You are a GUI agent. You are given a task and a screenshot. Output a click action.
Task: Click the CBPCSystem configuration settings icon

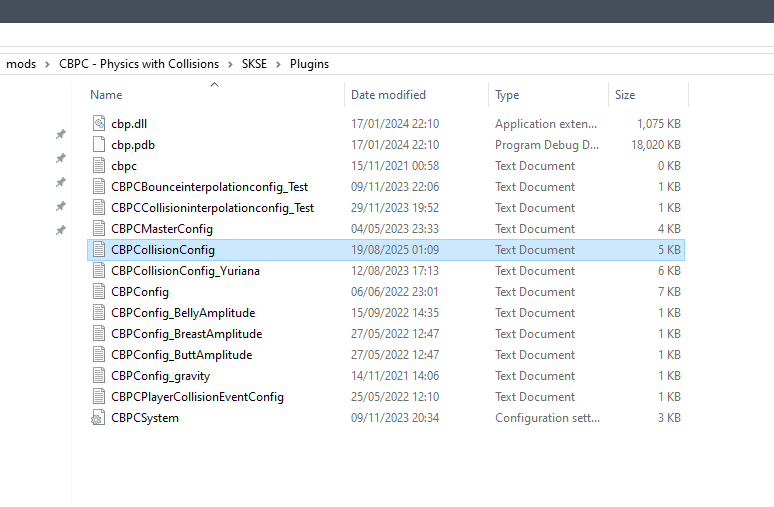coord(98,418)
